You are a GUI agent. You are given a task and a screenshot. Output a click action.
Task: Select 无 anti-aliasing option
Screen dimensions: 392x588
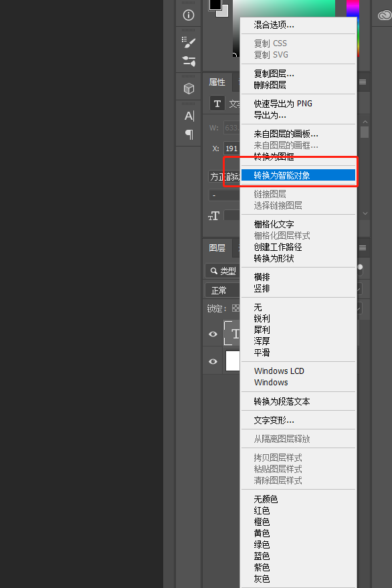[298, 308]
